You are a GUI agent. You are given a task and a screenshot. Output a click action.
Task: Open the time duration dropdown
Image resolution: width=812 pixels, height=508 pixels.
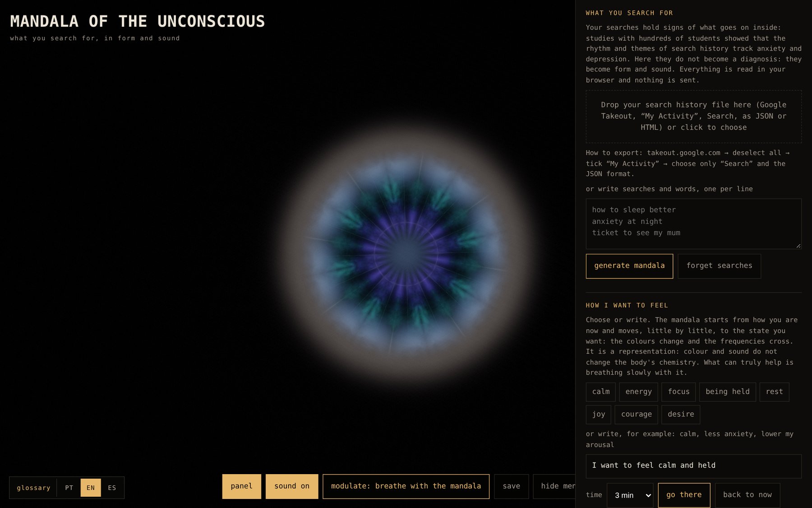click(x=630, y=495)
